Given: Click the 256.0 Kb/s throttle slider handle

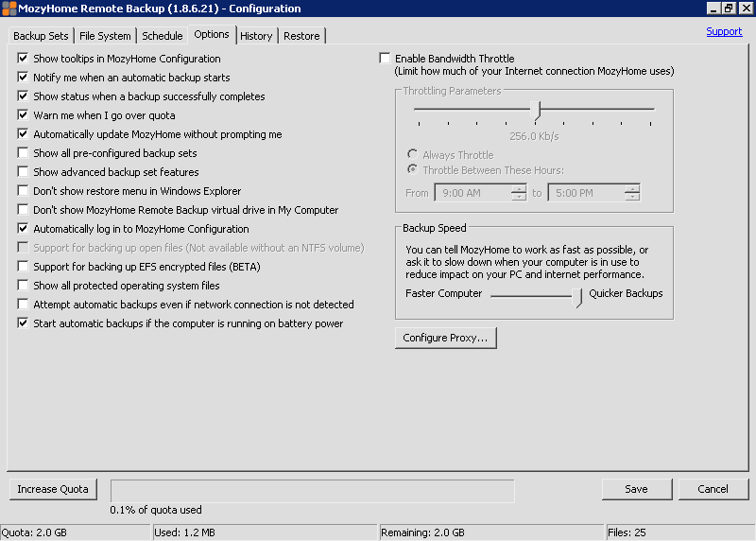Looking at the screenshot, I should 536,111.
